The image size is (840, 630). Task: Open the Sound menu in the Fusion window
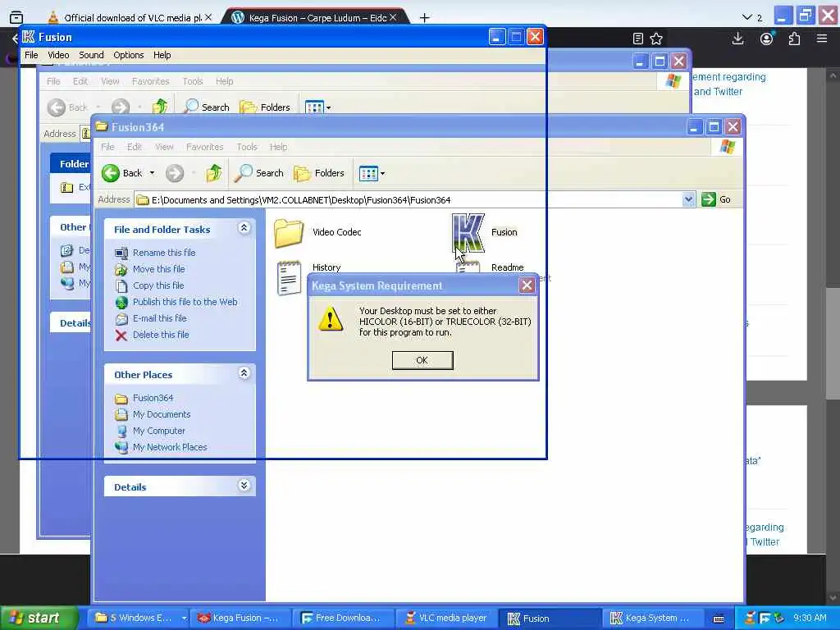[x=91, y=55]
